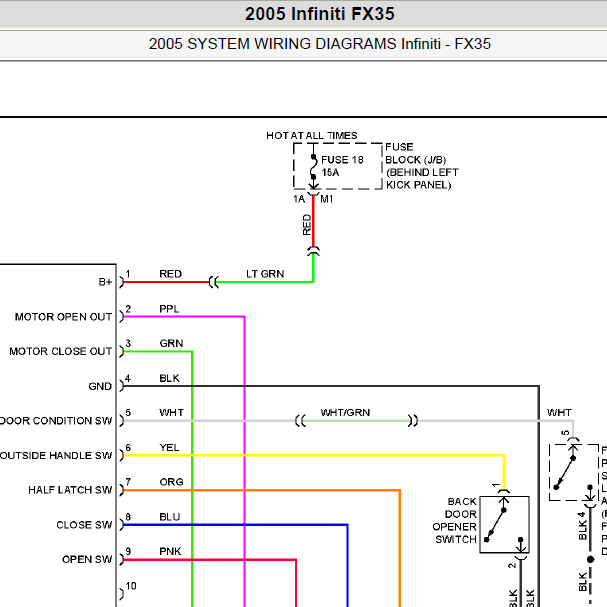
Task: Click the connector symbol joining RED and LT GRN
Action: point(213,282)
